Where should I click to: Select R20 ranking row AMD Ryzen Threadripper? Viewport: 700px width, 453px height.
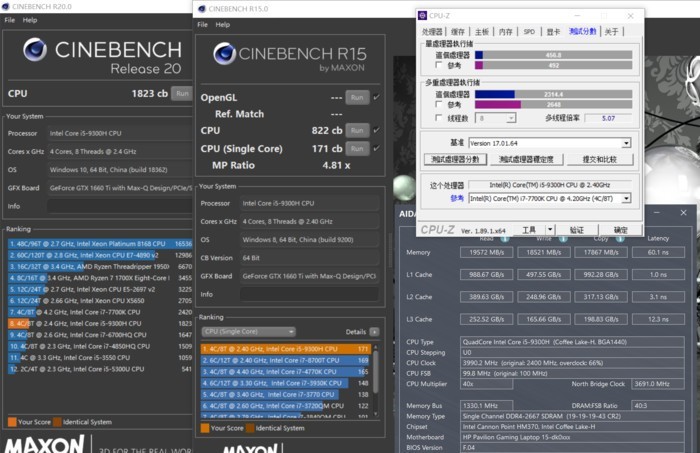[x=100, y=266]
